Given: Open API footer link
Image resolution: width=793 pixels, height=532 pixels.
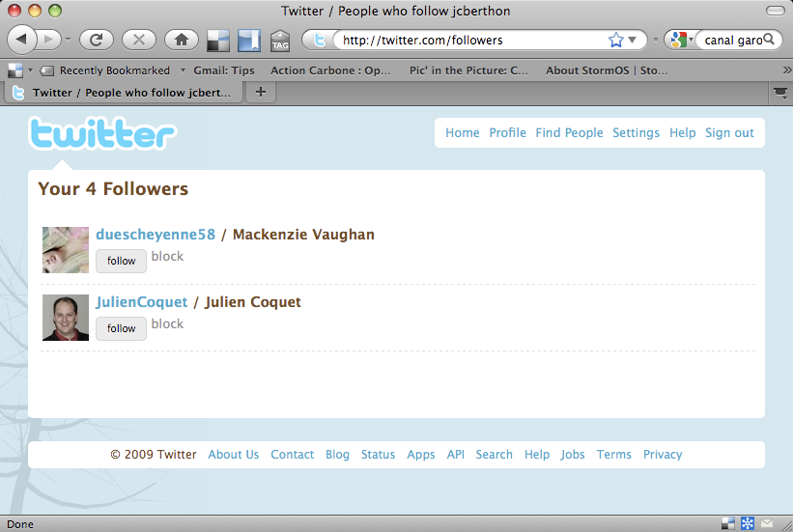Looking at the screenshot, I should click(455, 455).
